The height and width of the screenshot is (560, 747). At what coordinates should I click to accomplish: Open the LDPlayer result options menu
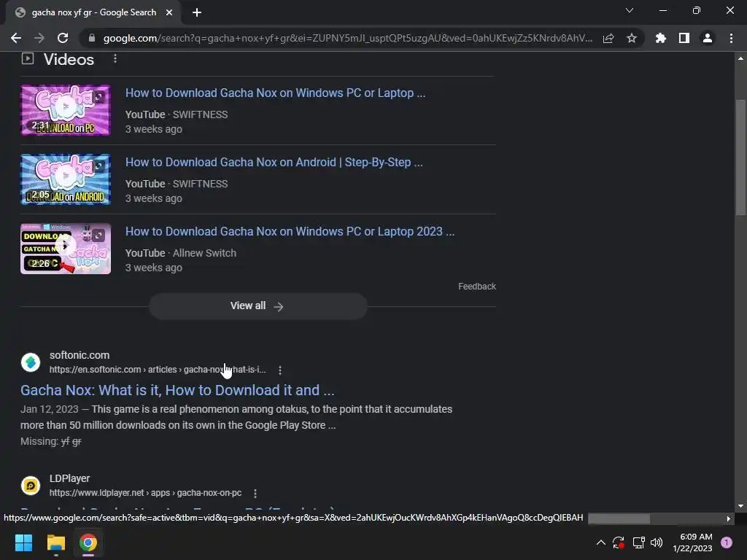(255, 494)
